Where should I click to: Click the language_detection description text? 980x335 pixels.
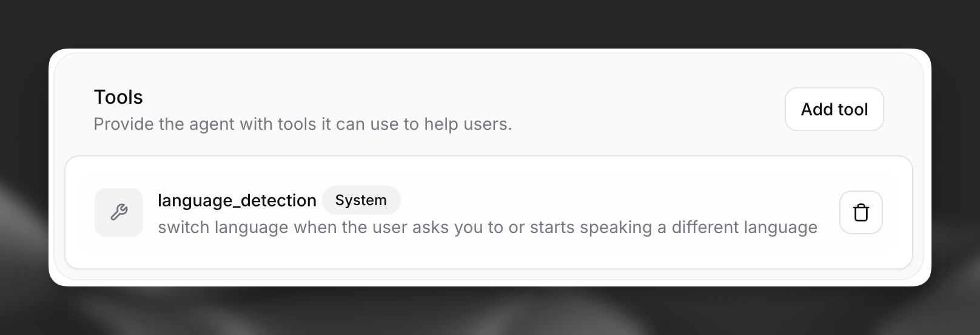487,228
